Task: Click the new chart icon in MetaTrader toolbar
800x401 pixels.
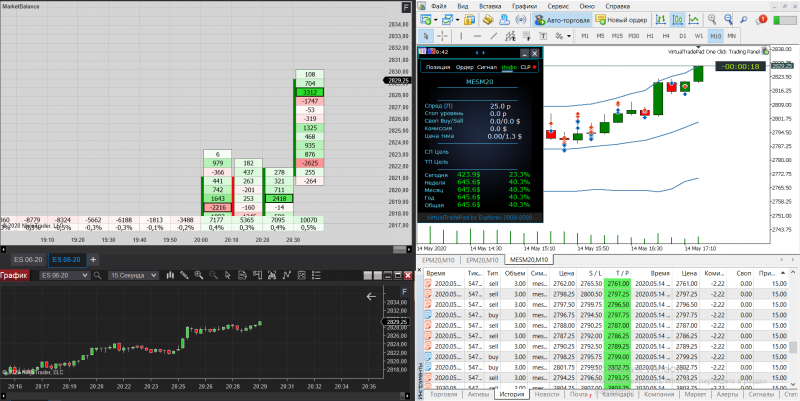Action: tap(426, 20)
